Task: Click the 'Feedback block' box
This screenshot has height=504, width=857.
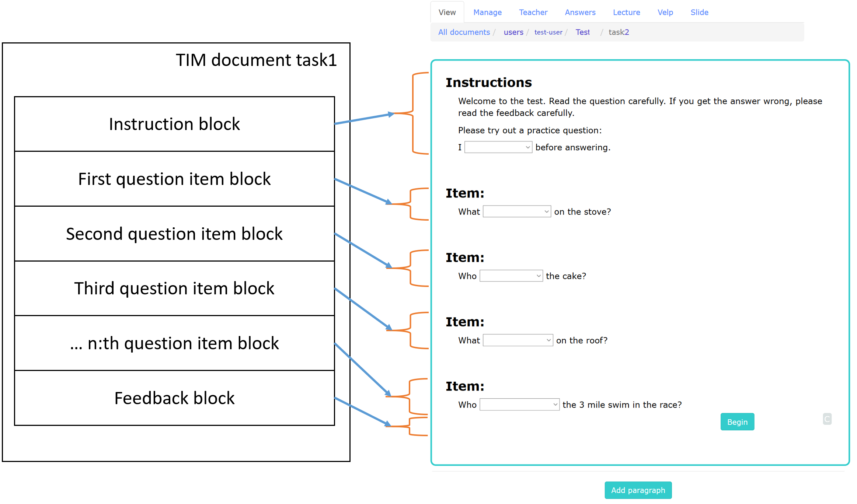Action: tap(174, 398)
